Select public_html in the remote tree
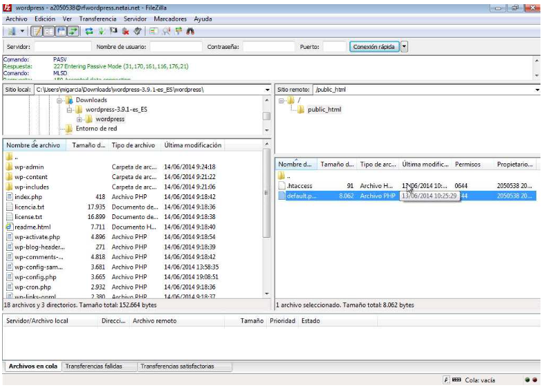This screenshot has width=546, height=392. pos(324,110)
